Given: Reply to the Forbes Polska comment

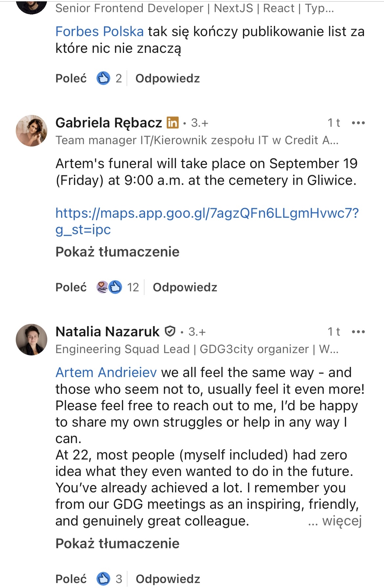Looking at the screenshot, I should (x=167, y=79).
